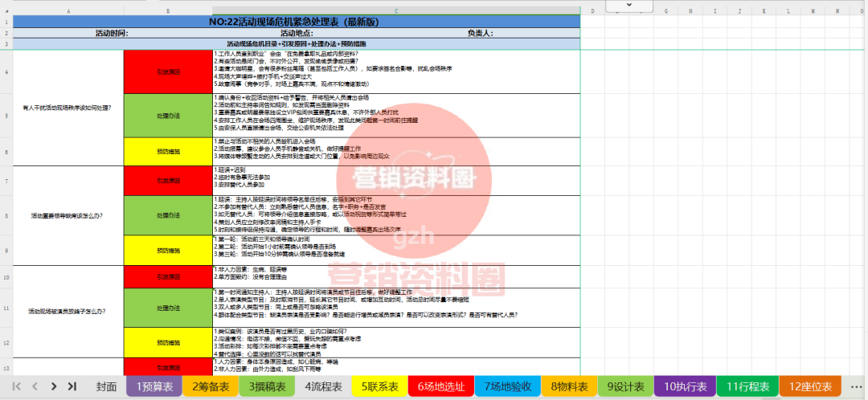Select cell 有人干扰活动现场秩序该如何处理?
Screen dimensions: 868x400
point(68,108)
